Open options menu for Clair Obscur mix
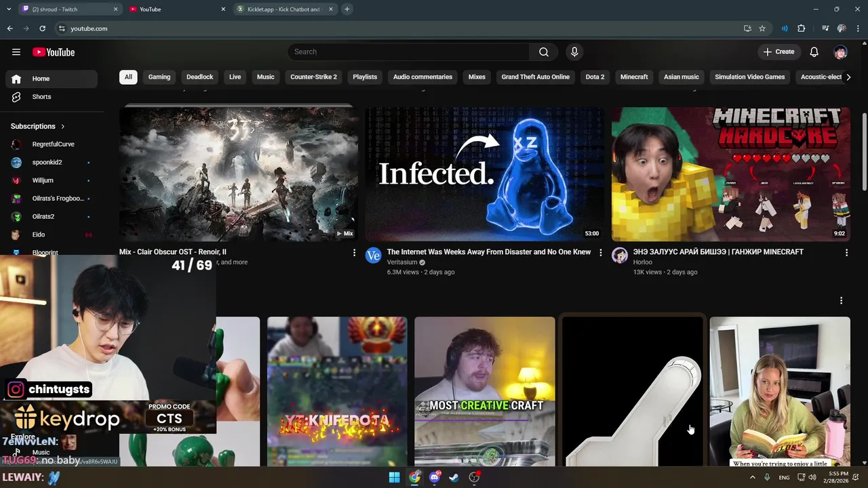Screen dimensions: 868x488 (x=353, y=253)
